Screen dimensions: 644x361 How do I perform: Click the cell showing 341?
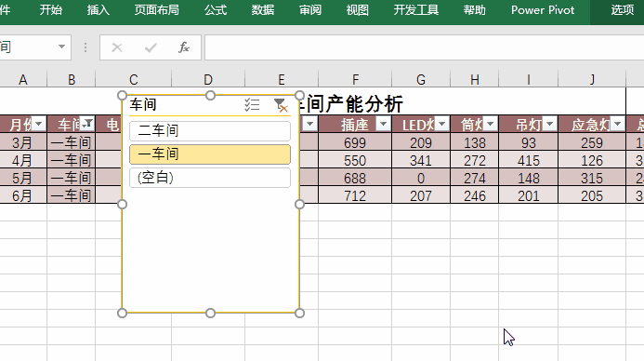(421, 160)
